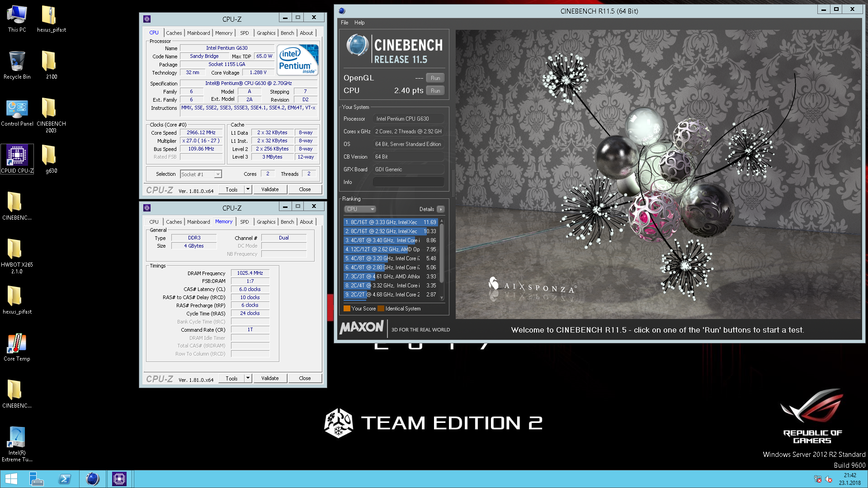868x488 pixels.
Task: Click the Windows Start button
Action: click(x=11, y=479)
